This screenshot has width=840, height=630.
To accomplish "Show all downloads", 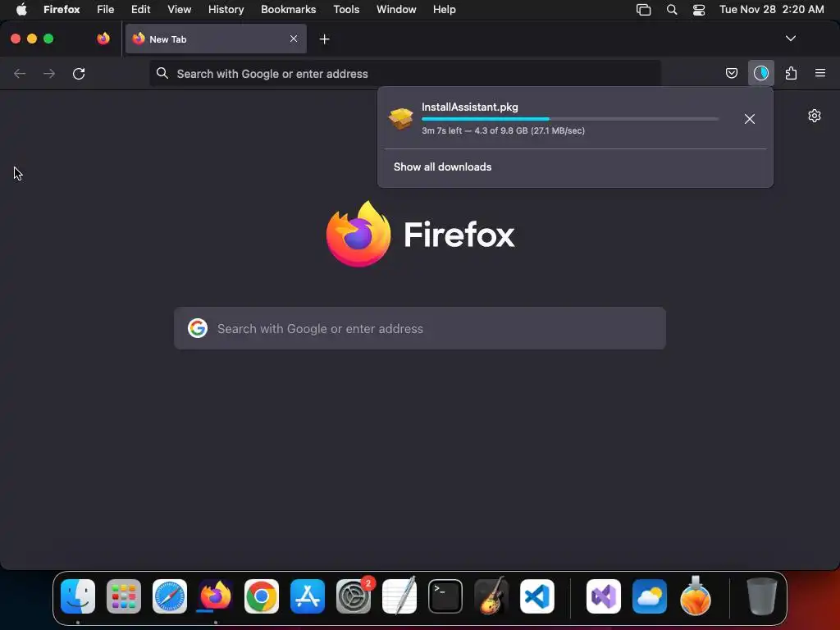I will (442, 167).
